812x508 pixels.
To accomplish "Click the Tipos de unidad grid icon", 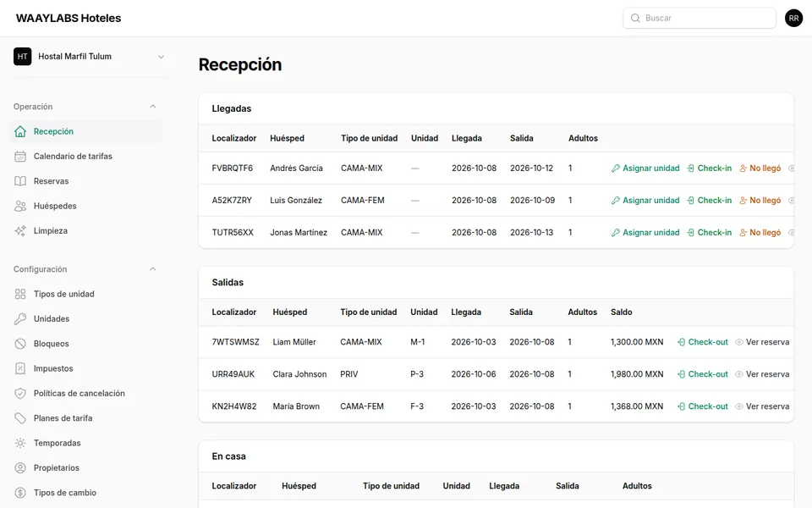I will point(20,295).
